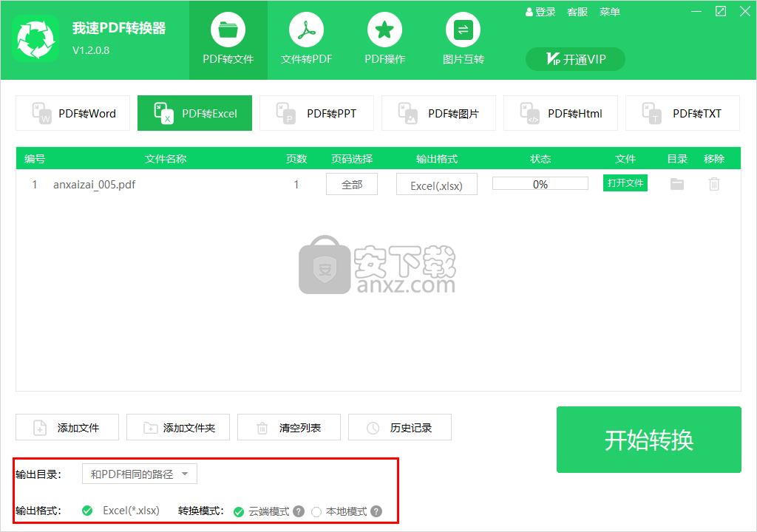This screenshot has height=532, width=757.
Task: Select file row anxaizai_005.pdf
Action: point(378,185)
